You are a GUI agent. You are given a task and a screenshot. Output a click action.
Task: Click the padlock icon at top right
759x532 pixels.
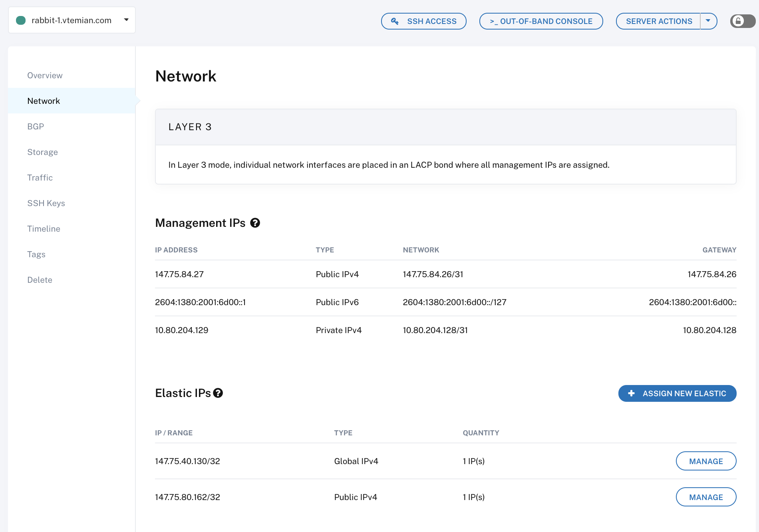coord(739,21)
